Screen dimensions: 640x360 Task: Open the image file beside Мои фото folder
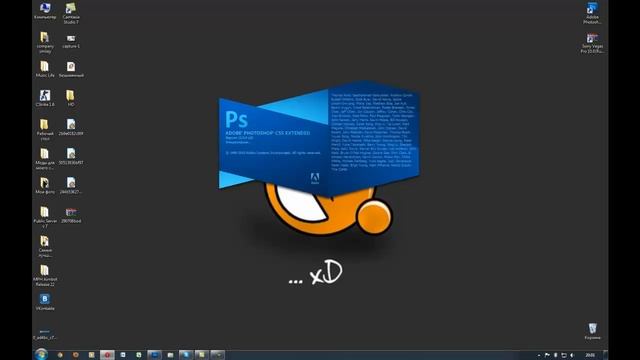pyautogui.click(x=71, y=186)
